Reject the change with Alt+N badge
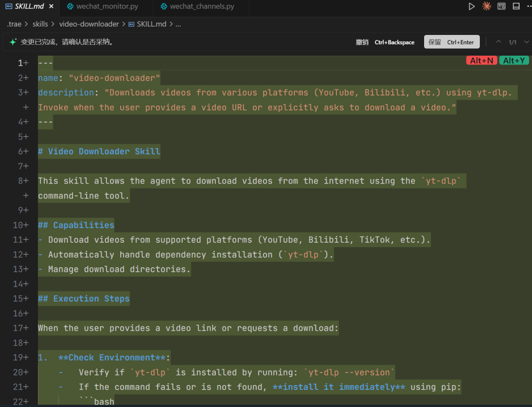This screenshot has width=532, height=407. point(481,61)
